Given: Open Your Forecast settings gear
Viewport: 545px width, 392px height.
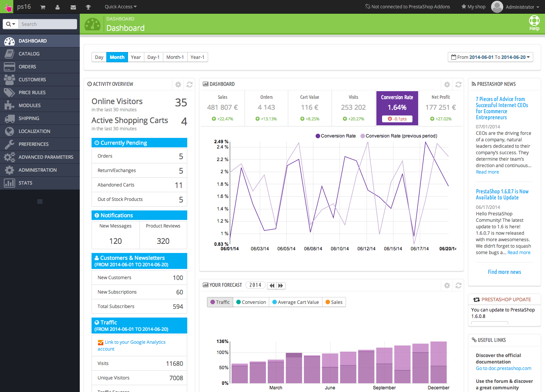Looking at the screenshot, I should coord(447,285).
